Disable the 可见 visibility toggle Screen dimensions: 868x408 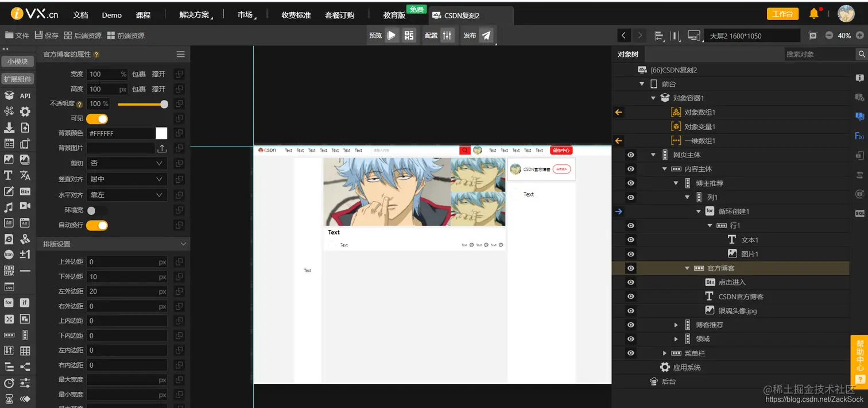coord(97,118)
